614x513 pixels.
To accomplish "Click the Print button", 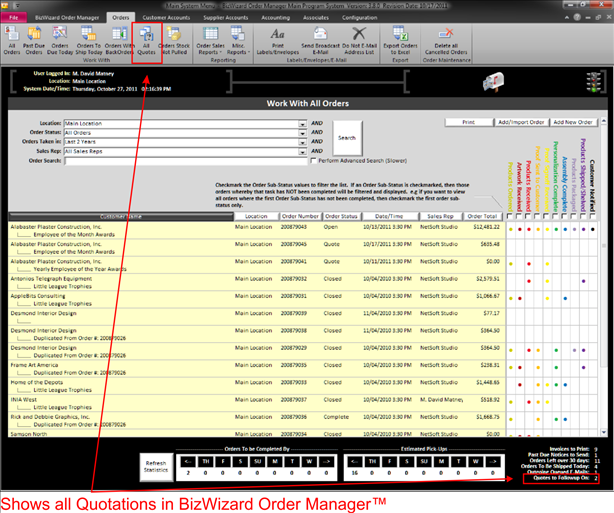I will (x=469, y=122).
